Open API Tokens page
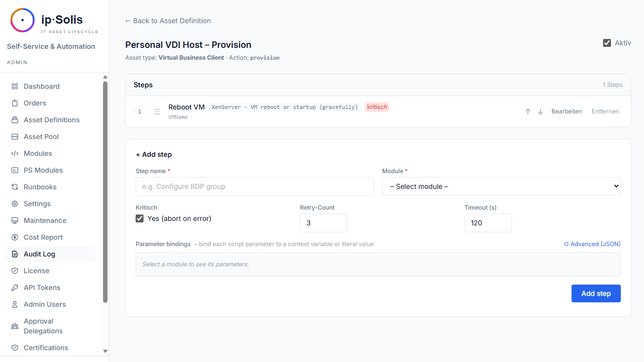This screenshot has width=644, height=362. (50, 288)
